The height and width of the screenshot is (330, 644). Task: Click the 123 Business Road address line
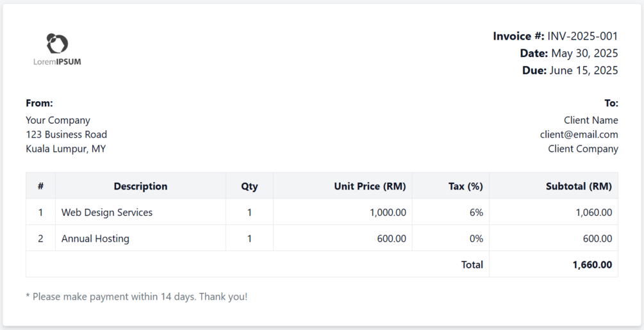pyautogui.click(x=66, y=135)
